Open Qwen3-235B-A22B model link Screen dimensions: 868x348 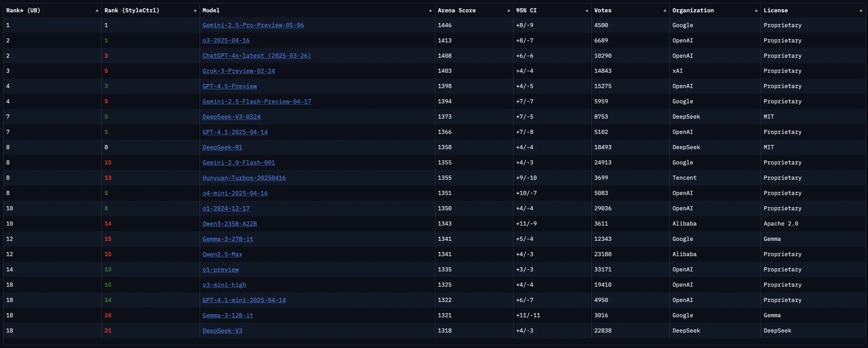230,223
